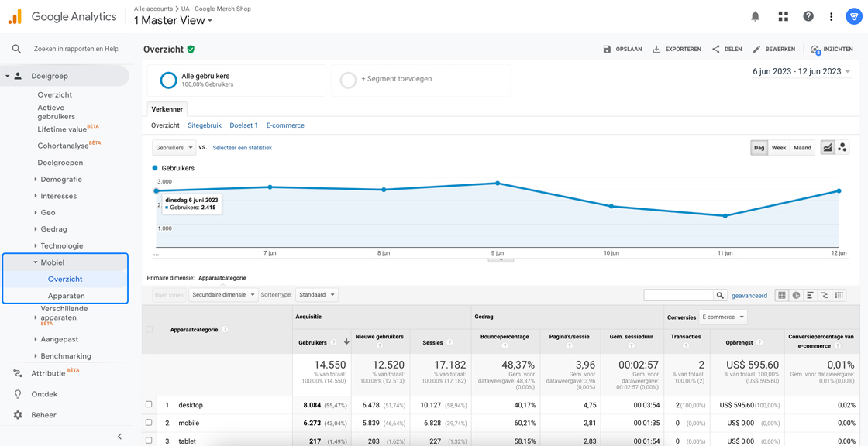
Task: Open the Secundaire dimensie dropdown
Action: [x=222, y=295]
